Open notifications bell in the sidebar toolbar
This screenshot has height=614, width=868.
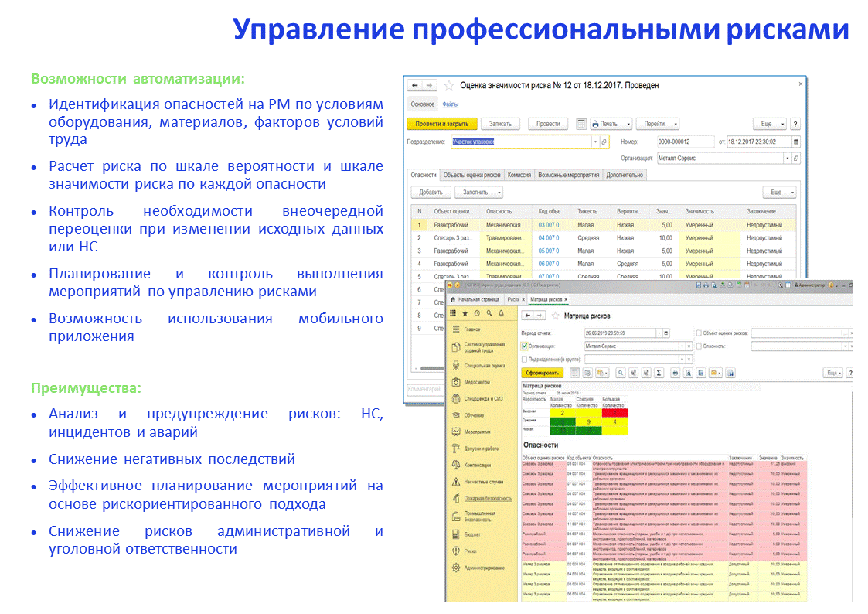point(502,313)
